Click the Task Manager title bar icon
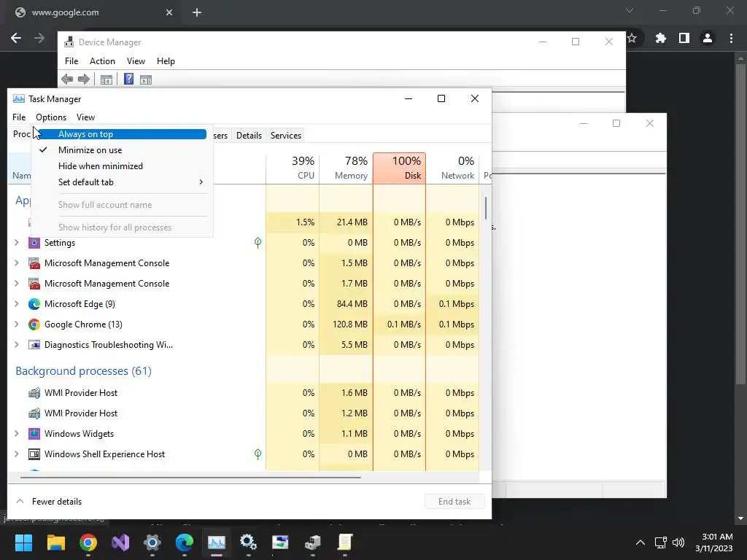The image size is (747, 560). tap(18, 98)
